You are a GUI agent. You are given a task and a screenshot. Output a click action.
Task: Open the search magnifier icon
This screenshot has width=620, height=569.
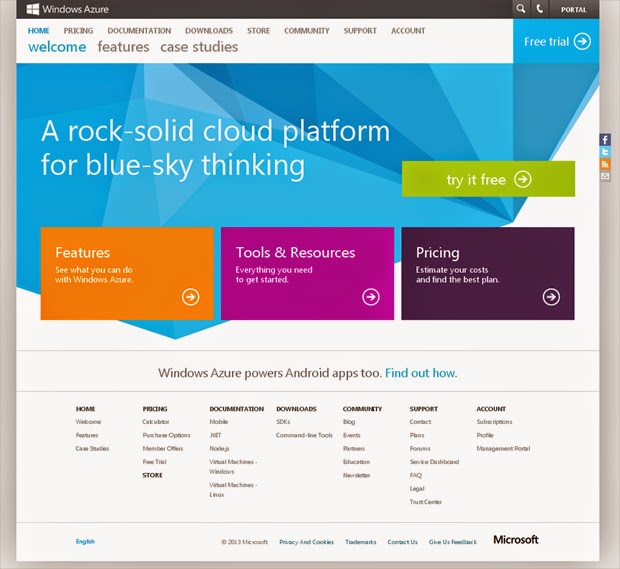521,9
